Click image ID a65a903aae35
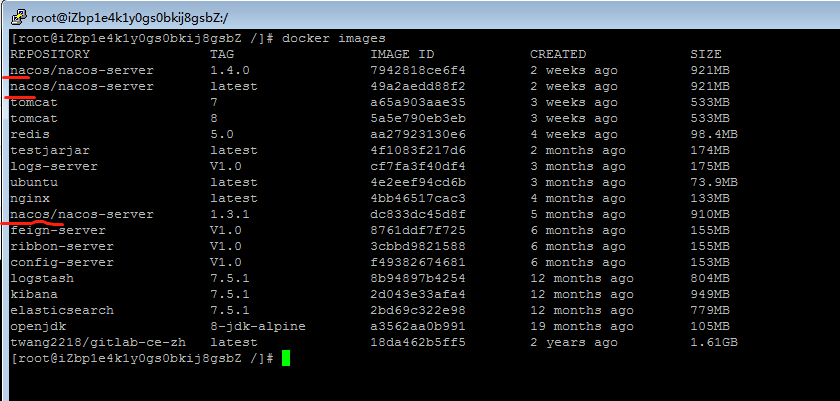Screen dimensions: 840x401 (418, 102)
